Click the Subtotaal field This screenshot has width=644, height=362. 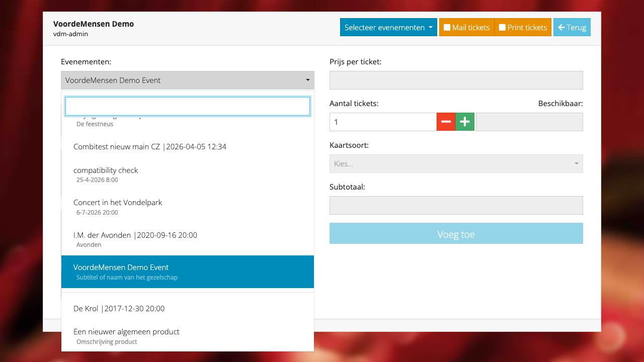tap(456, 205)
